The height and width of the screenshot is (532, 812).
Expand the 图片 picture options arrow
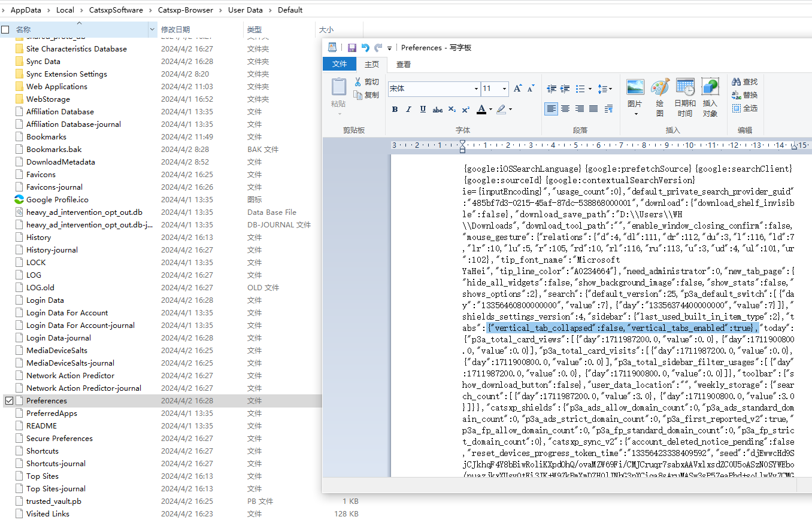pos(635,114)
